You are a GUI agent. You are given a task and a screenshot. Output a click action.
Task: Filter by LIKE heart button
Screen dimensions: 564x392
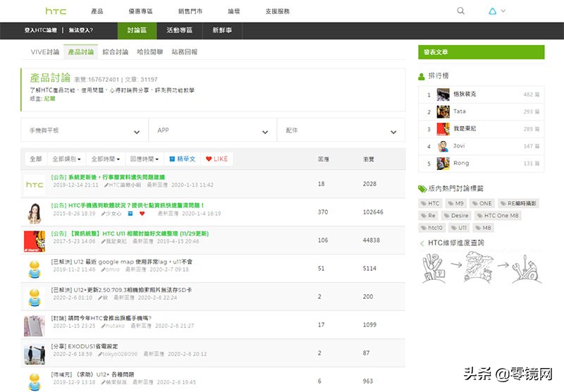(x=217, y=159)
